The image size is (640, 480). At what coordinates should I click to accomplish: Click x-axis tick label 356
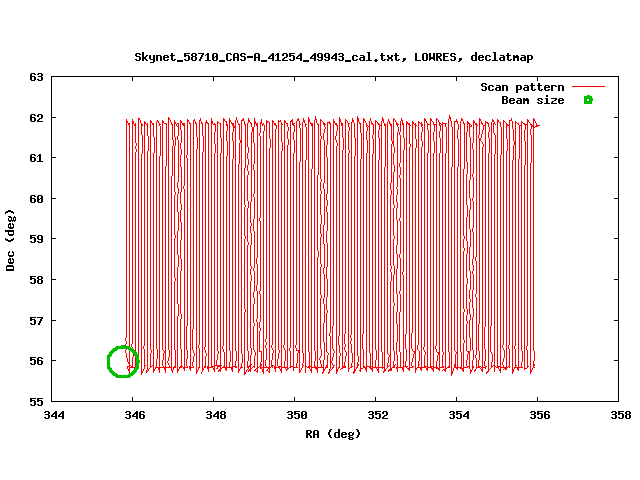coord(540,415)
